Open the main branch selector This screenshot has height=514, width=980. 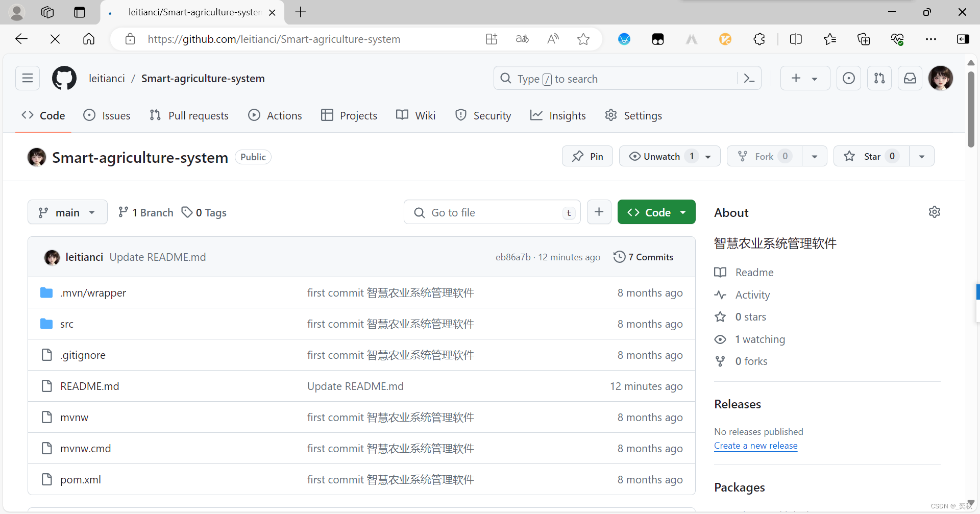tap(67, 212)
